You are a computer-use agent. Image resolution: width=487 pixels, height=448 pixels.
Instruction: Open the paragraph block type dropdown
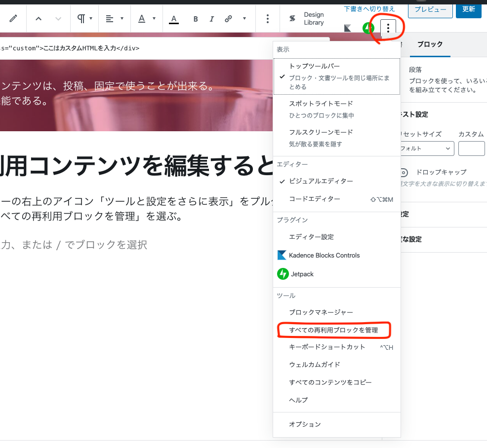[84, 19]
